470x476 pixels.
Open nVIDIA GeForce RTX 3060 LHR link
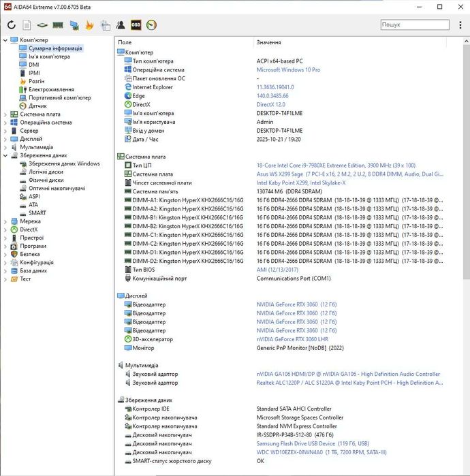point(292,339)
